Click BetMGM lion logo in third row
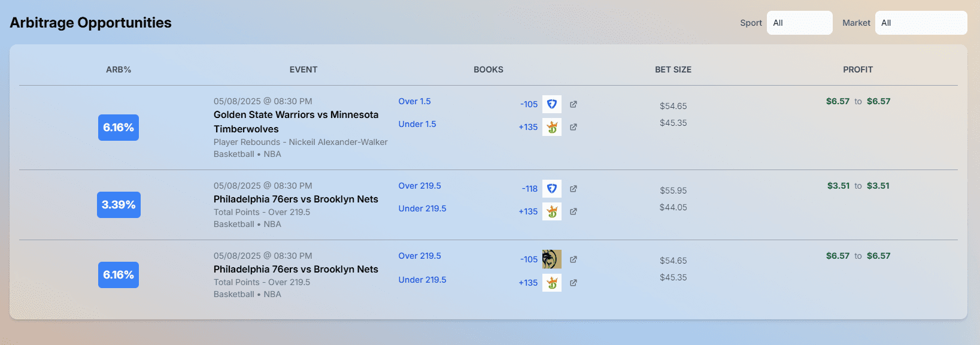Screen dimensions: 980x345 [552, 259]
